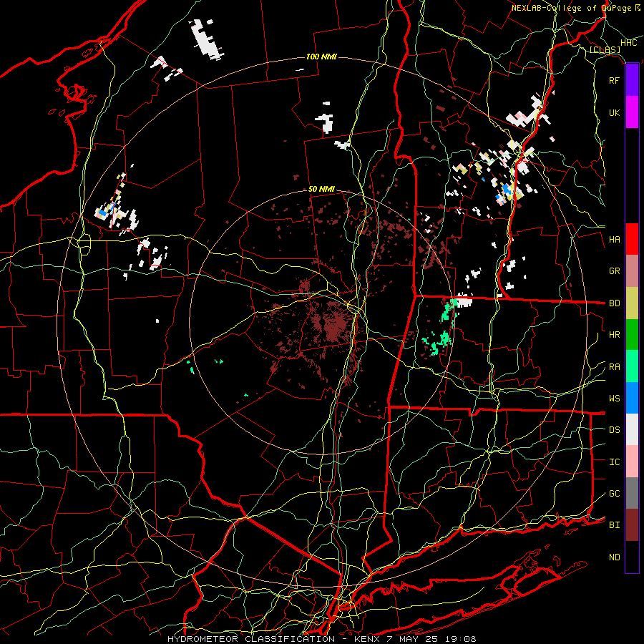Click the ND black legend block
The width and height of the screenshot is (644, 644).
[632, 557]
